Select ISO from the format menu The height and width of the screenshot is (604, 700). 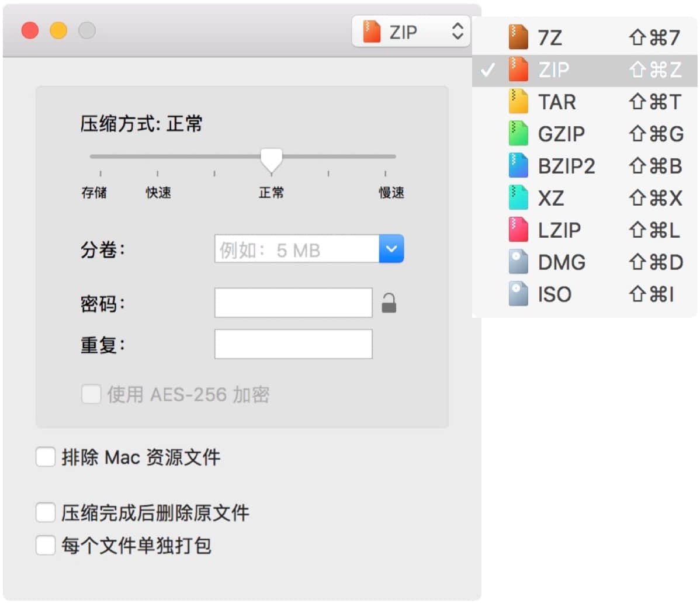pyautogui.click(x=554, y=294)
